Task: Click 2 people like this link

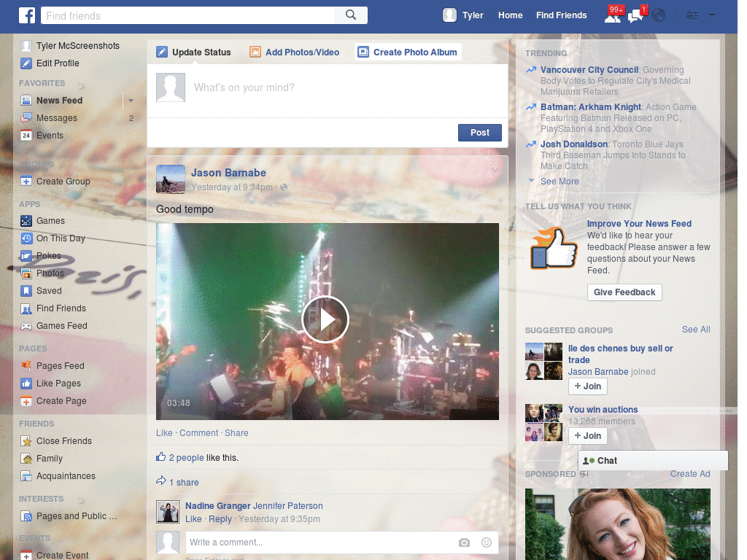Action: (x=186, y=458)
